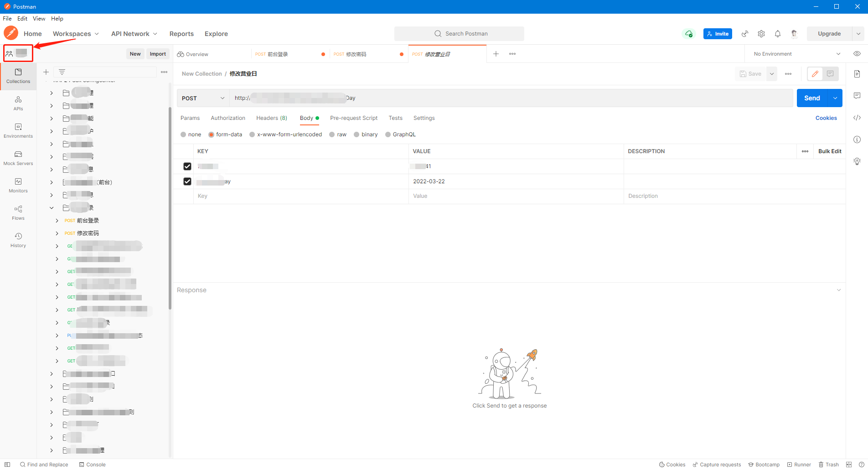Open the Help menu

[57, 19]
